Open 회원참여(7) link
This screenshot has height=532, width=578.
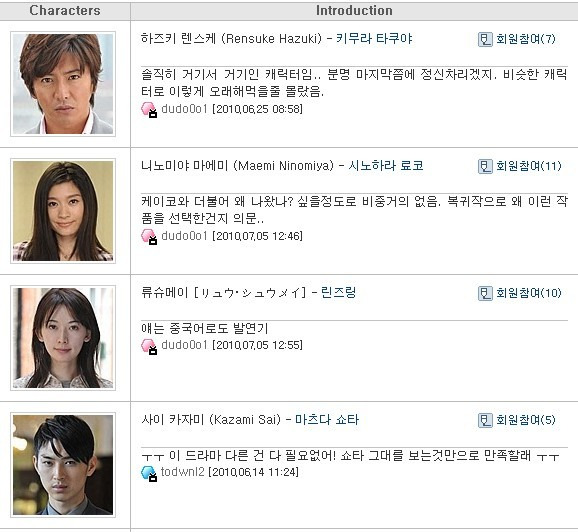tap(526, 39)
